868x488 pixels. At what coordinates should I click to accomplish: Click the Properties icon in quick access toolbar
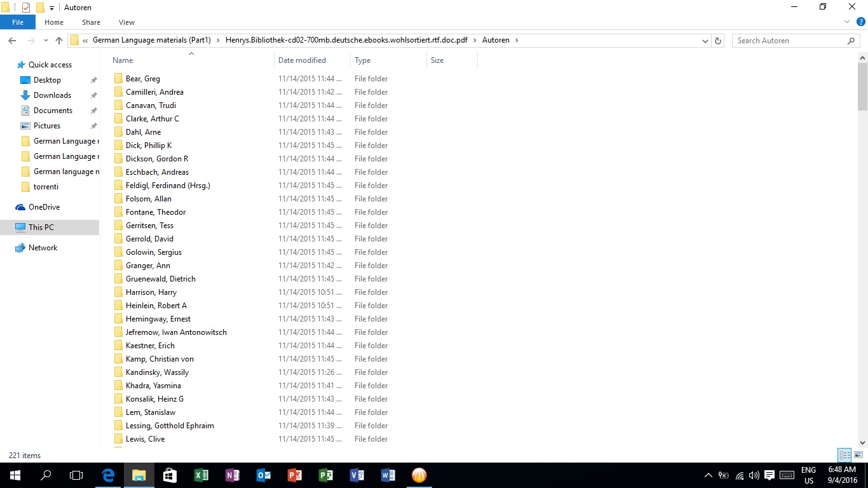point(26,8)
